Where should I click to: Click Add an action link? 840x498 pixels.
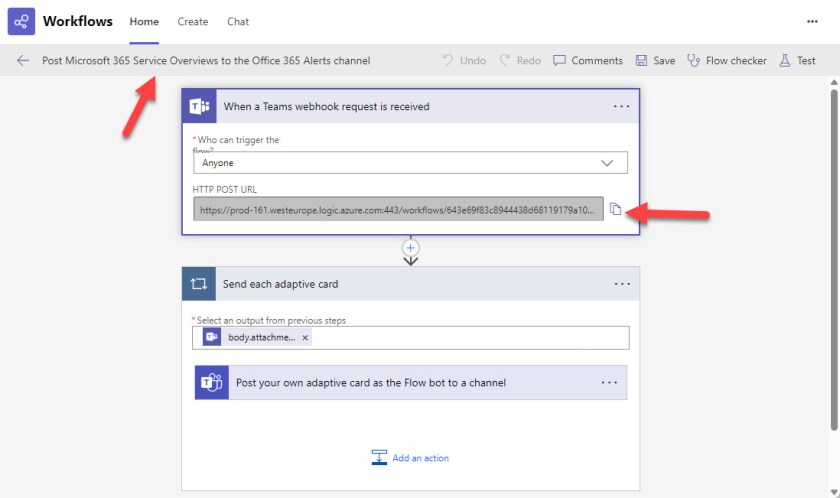(x=410, y=458)
